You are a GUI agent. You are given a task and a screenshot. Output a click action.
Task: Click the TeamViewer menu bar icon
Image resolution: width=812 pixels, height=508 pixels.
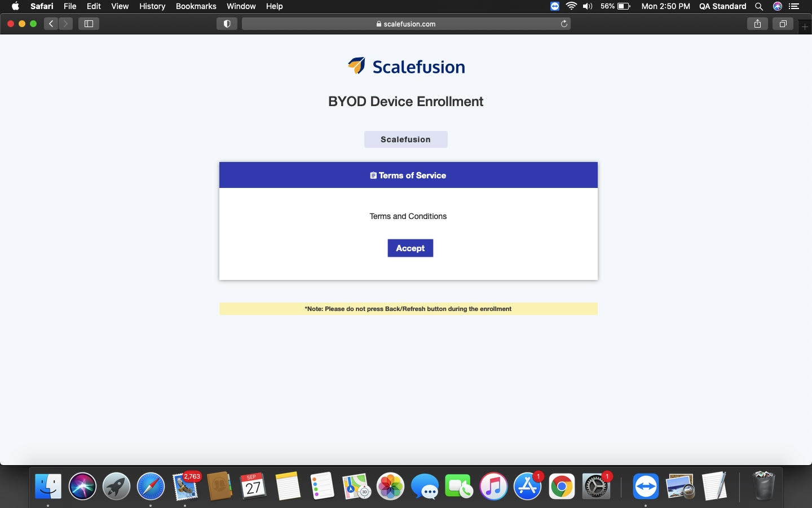555,6
